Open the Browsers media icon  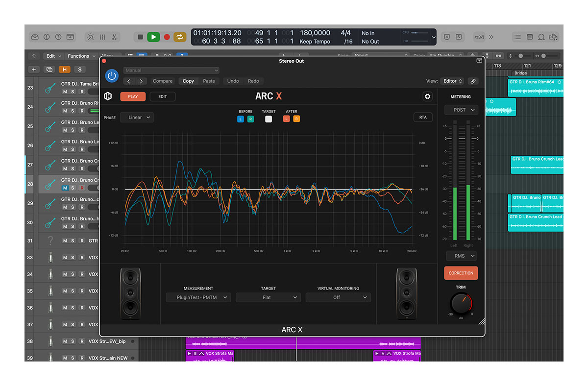click(x=554, y=37)
